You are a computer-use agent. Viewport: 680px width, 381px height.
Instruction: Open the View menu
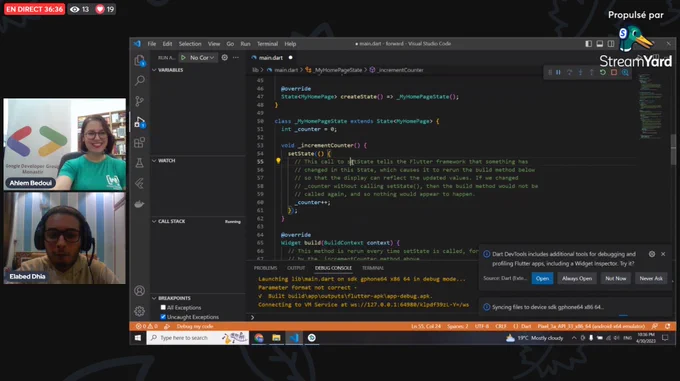click(214, 44)
